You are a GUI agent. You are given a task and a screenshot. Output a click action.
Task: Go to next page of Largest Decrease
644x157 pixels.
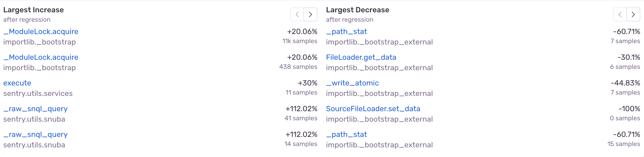[633, 14]
